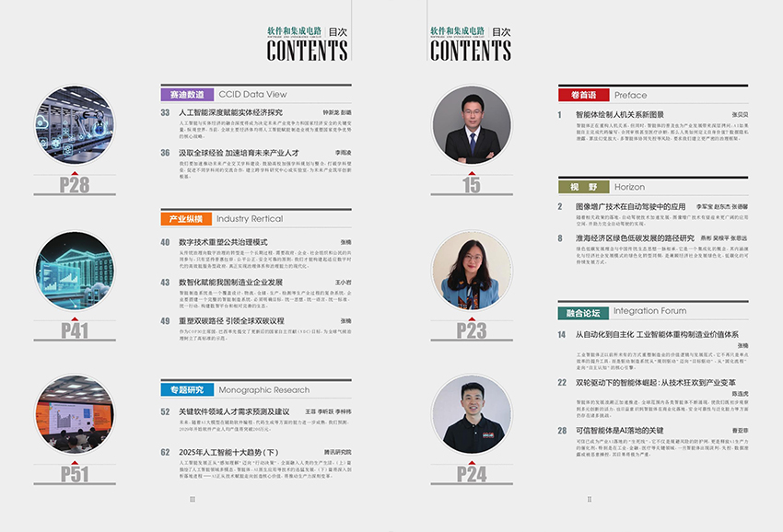Viewport: 783px width, 532px height.
Task: Jump to 可信智能体是AI落地的关键 article
Action: (x=619, y=430)
